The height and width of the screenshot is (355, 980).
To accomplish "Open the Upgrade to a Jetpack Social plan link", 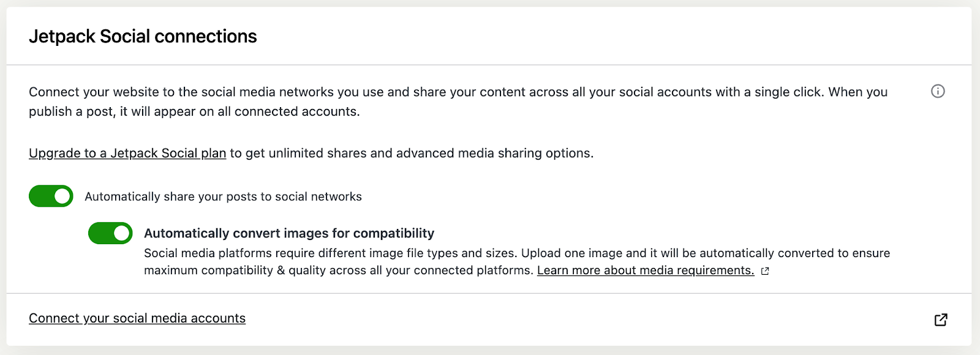I will point(126,153).
